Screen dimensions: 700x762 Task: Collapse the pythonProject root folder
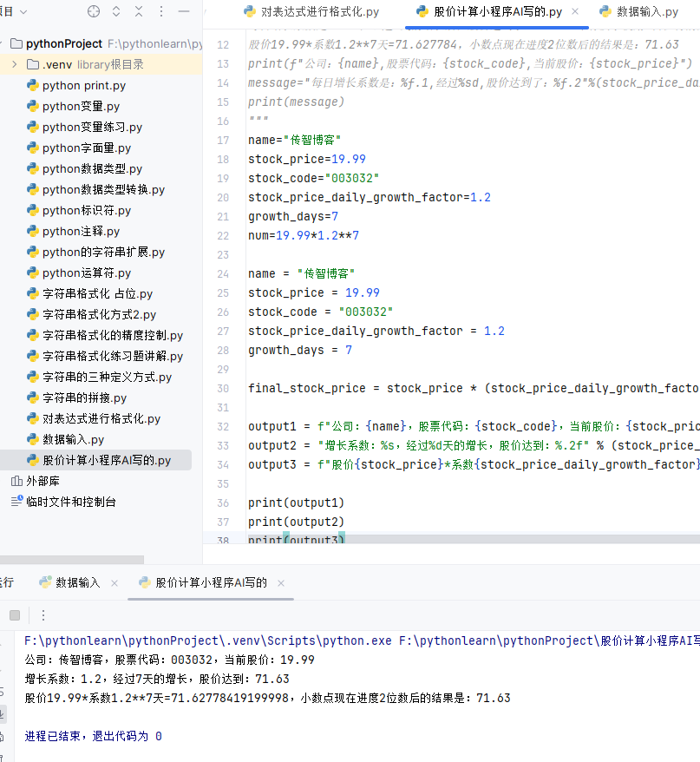point(5,44)
